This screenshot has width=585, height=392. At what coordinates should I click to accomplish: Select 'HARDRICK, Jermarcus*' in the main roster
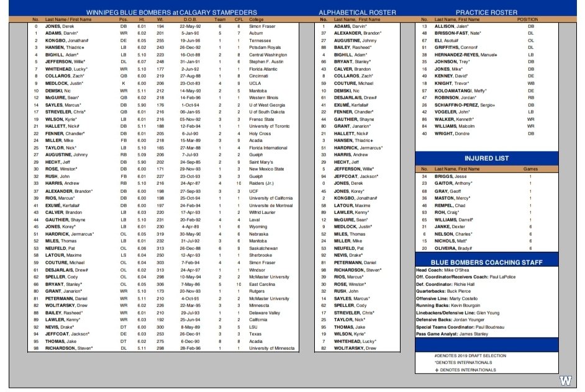click(70, 234)
